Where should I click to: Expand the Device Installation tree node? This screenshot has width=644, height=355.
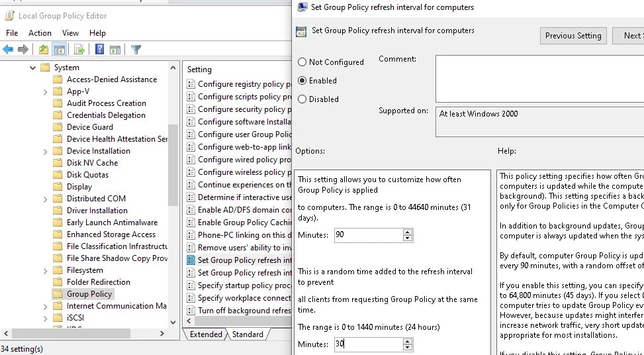tap(45, 152)
